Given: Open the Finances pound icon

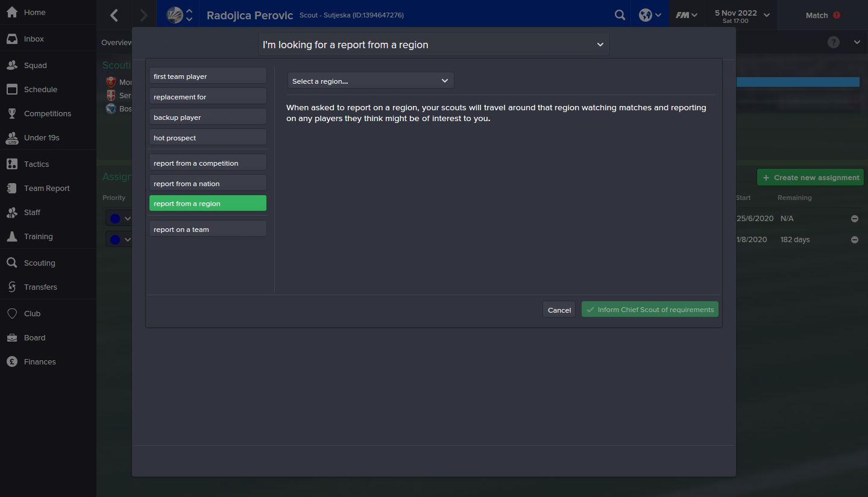Looking at the screenshot, I should tap(12, 361).
